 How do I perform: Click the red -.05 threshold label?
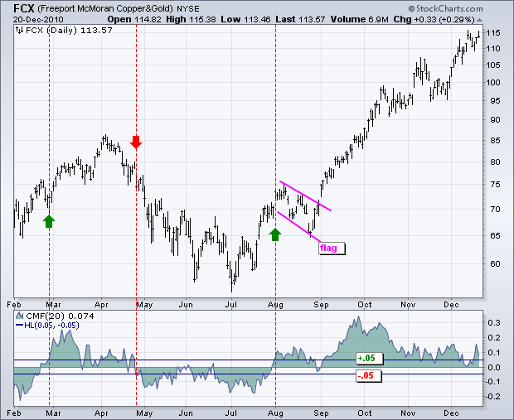[369, 375]
